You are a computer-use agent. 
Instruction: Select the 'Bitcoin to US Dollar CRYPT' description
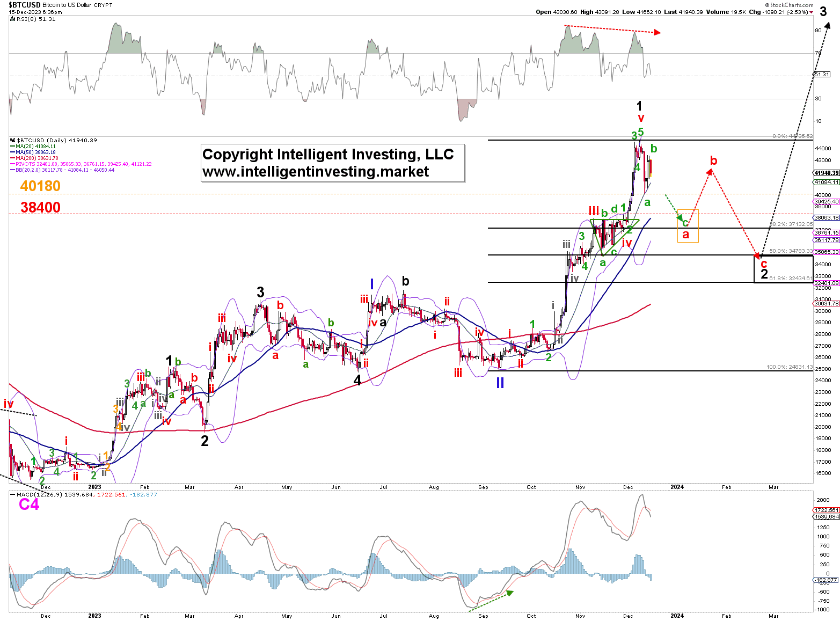click(x=78, y=5)
